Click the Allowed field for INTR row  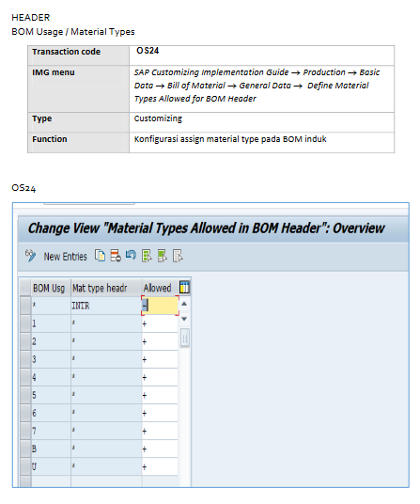pyautogui.click(x=160, y=306)
